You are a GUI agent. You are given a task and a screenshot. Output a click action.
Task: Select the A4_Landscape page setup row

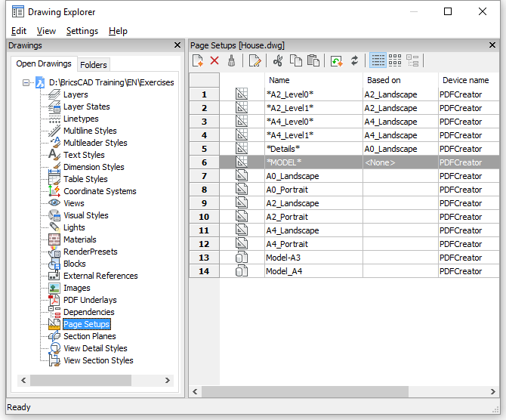(x=292, y=230)
